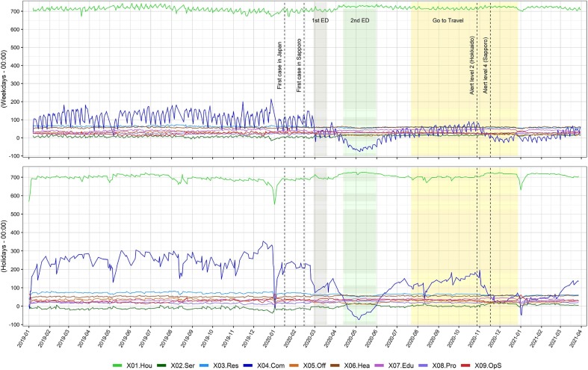Click the 2021-03 x-axis date label

point(553,340)
